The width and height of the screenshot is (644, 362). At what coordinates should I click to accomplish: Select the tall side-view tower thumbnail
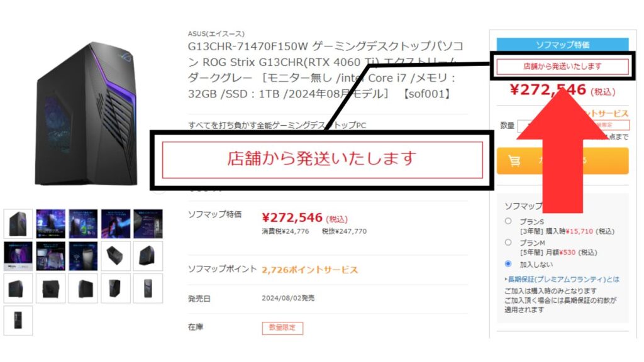coord(148,288)
